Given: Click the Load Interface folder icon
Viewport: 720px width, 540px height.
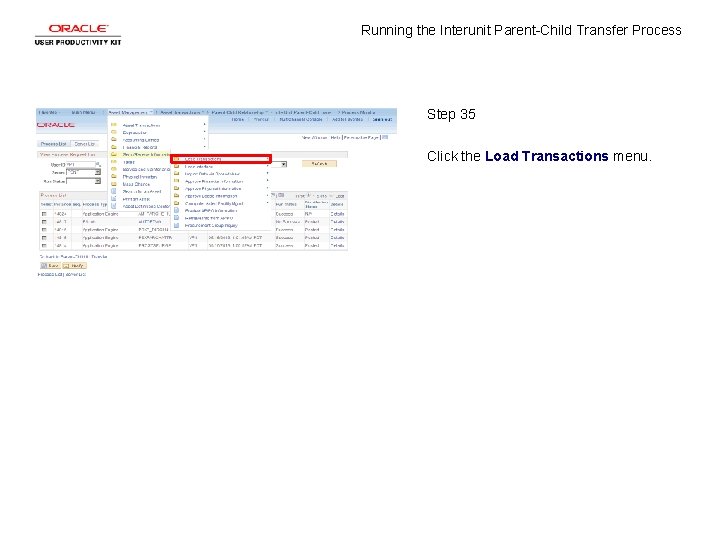Looking at the screenshot, I should [176, 166].
